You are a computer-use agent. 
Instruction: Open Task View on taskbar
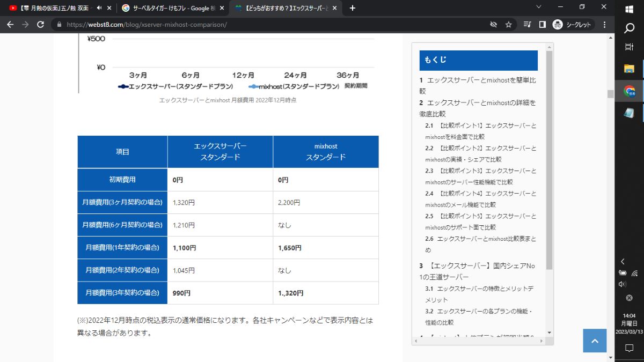[629, 48]
